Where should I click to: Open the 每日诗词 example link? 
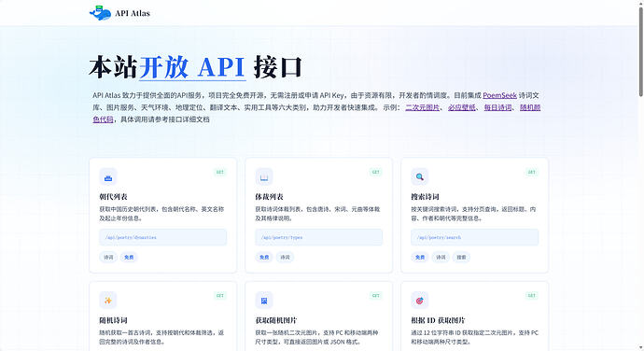point(497,107)
